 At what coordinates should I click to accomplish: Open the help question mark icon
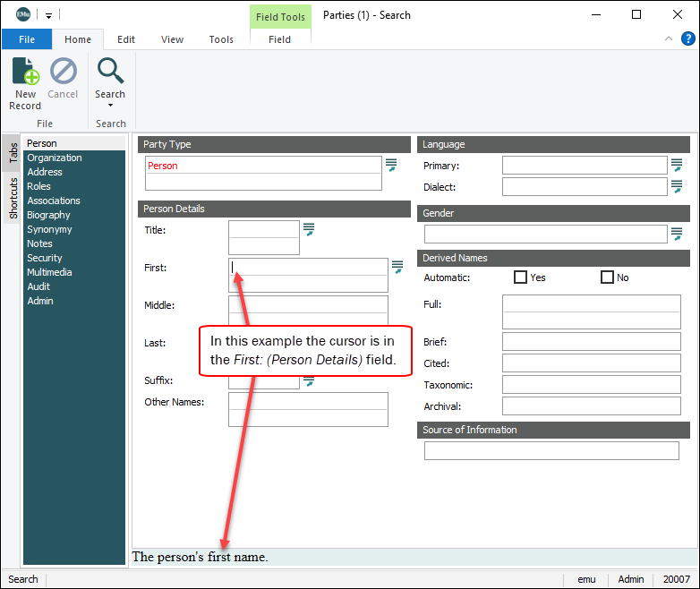click(687, 38)
